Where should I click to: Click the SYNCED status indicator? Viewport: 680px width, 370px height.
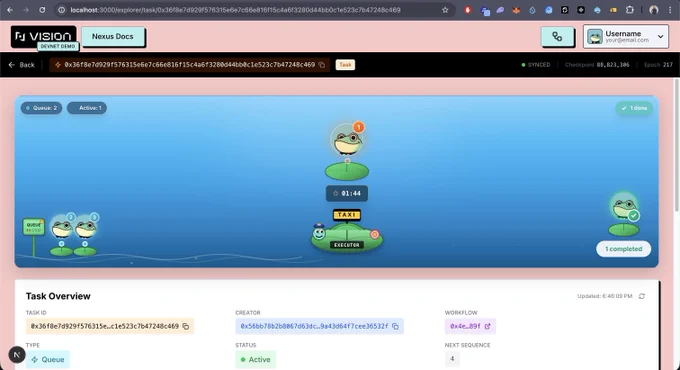[x=536, y=65]
